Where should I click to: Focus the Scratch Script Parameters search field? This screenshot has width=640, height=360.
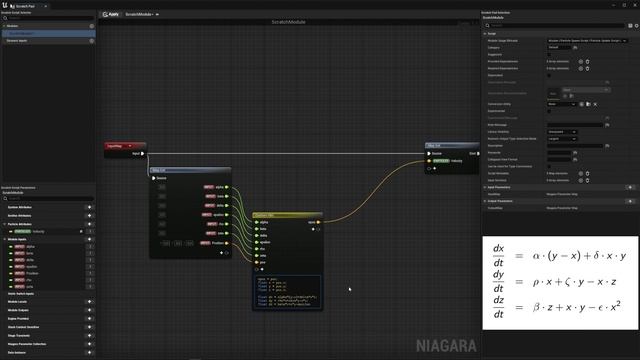(49, 198)
